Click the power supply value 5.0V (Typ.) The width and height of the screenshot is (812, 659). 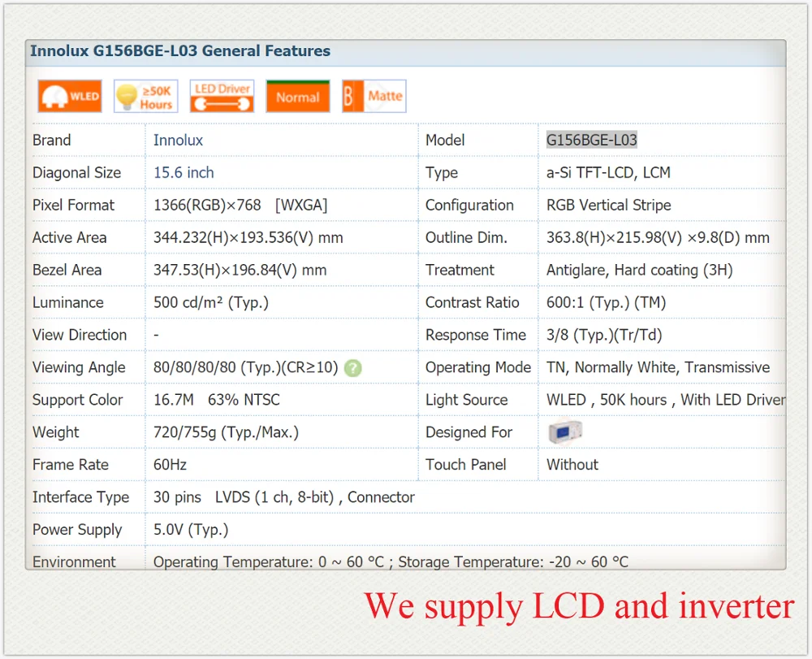(x=191, y=530)
